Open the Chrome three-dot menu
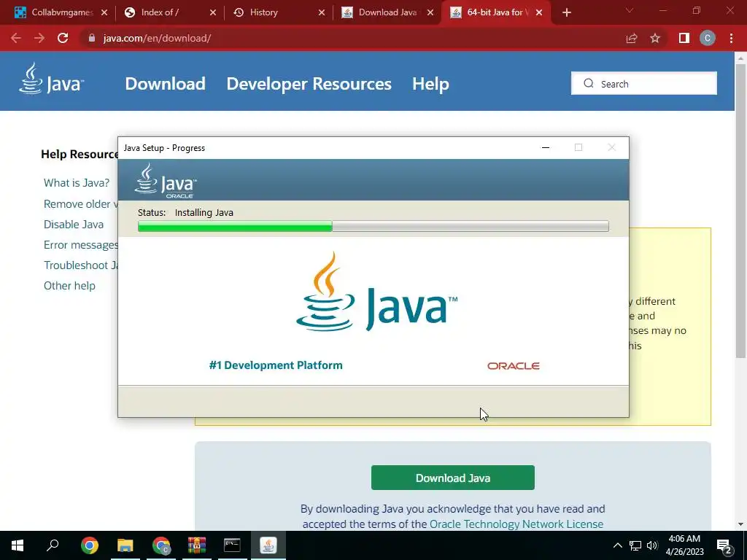The width and height of the screenshot is (747, 560). 731,38
